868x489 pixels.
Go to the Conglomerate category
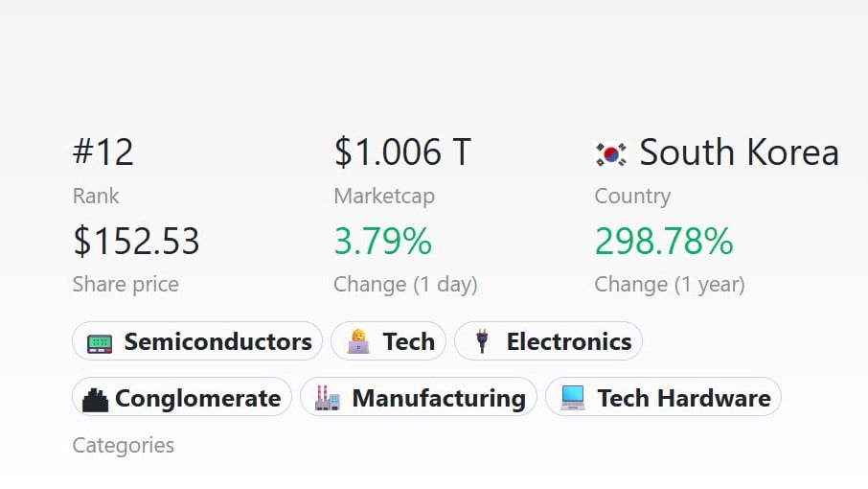pos(197,398)
